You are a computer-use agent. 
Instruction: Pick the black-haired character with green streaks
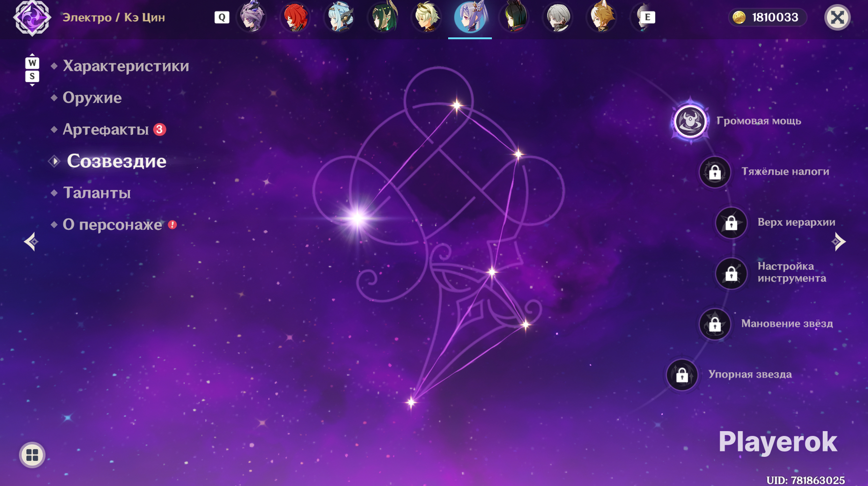pos(514,17)
